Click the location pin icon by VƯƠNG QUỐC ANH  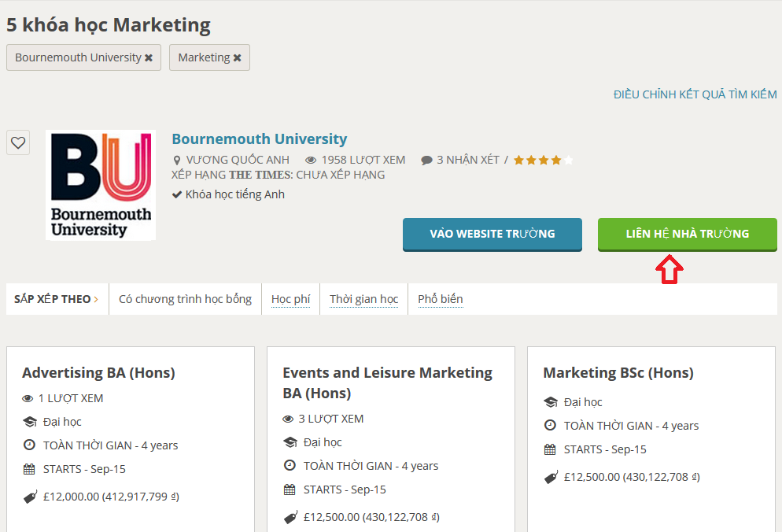[176, 161]
